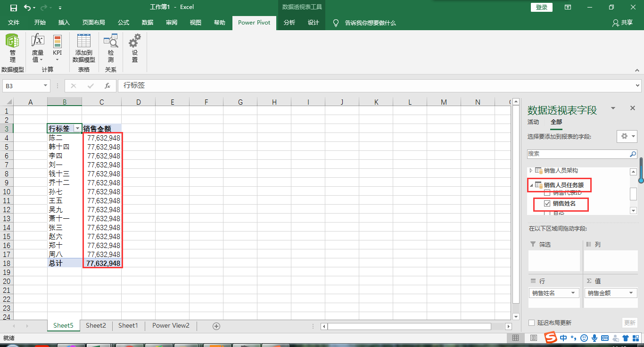Click the 登录 sign-in button
The image size is (644, 347).
(542, 7)
